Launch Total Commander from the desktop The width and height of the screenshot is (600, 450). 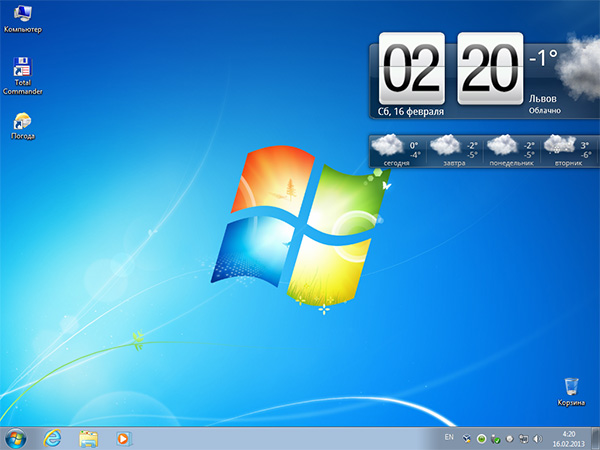tap(20, 69)
